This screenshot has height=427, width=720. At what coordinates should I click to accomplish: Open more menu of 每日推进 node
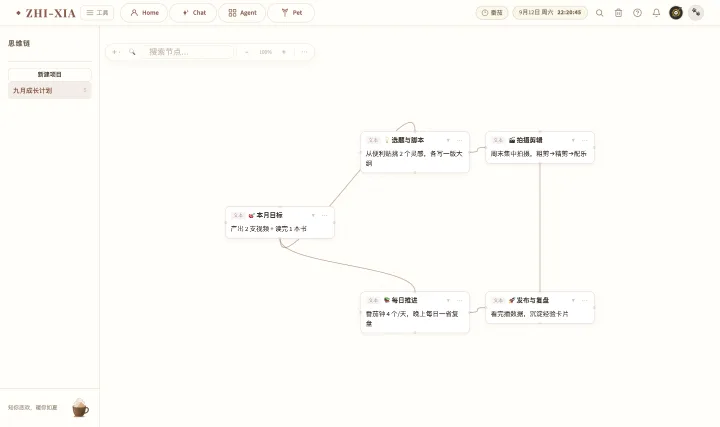[460, 300]
